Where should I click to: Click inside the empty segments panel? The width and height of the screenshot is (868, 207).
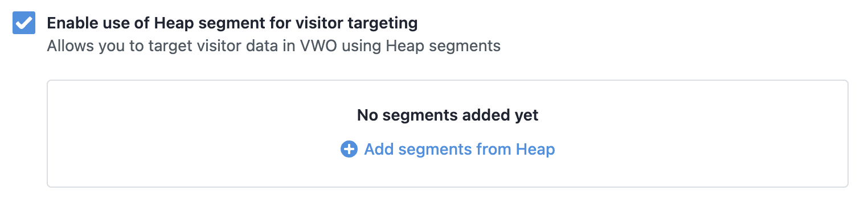(448, 134)
